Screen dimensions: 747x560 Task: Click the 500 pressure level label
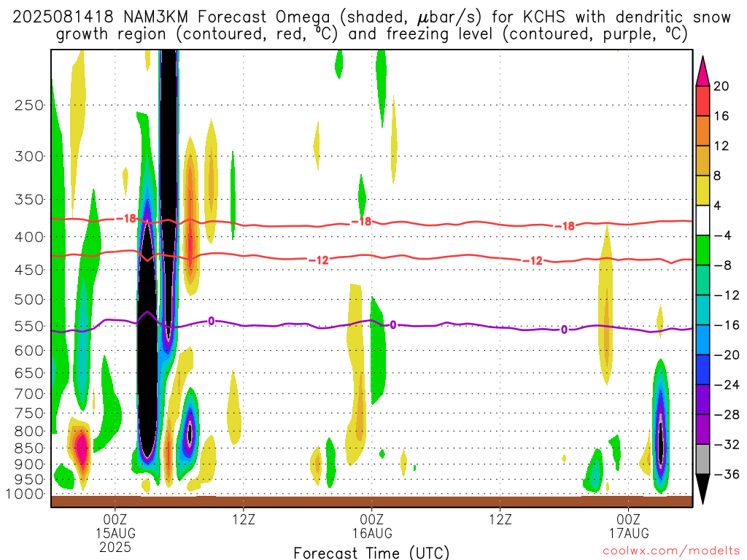click(x=29, y=300)
